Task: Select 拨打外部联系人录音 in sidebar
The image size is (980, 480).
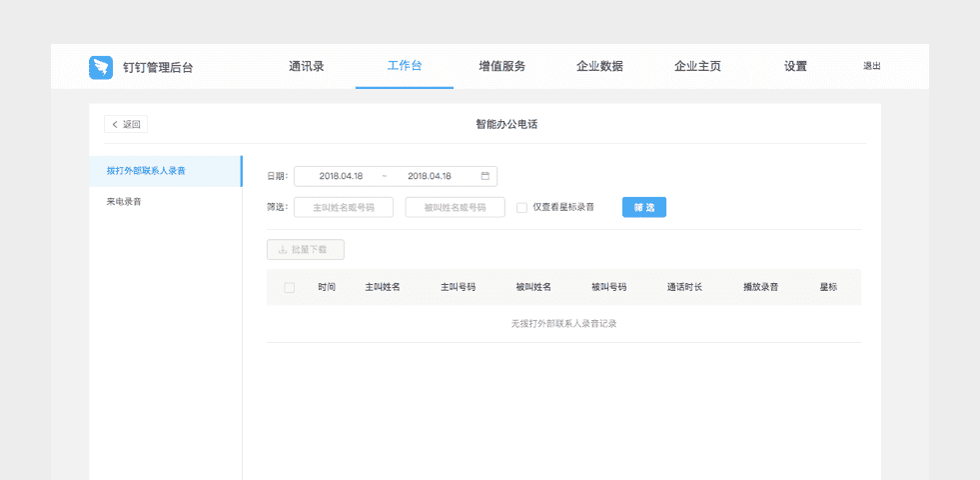Action: (146, 171)
